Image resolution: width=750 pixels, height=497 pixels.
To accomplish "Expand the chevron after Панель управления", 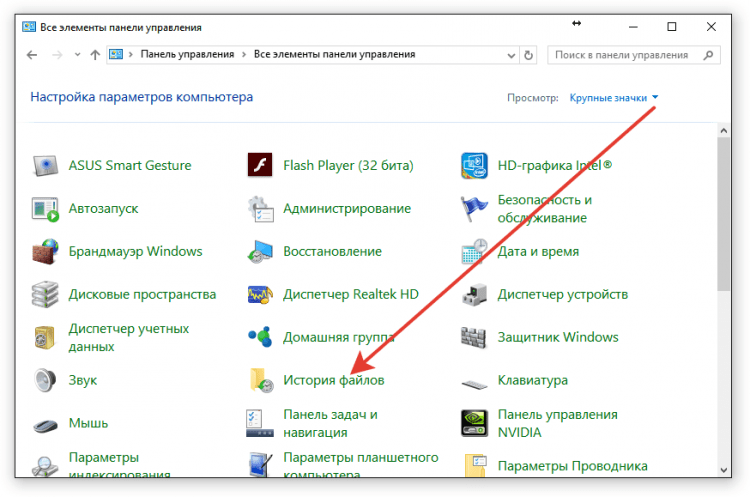I will [244, 55].
